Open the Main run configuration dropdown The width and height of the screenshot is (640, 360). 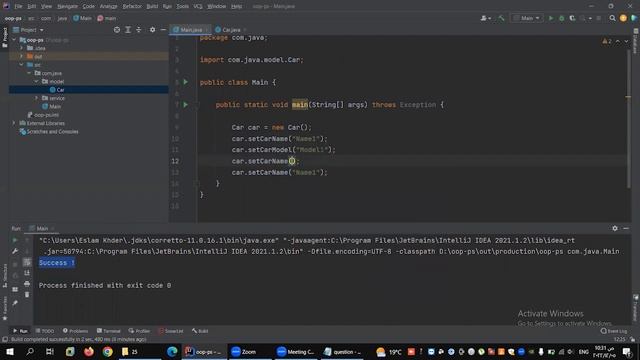click(527, 18)
